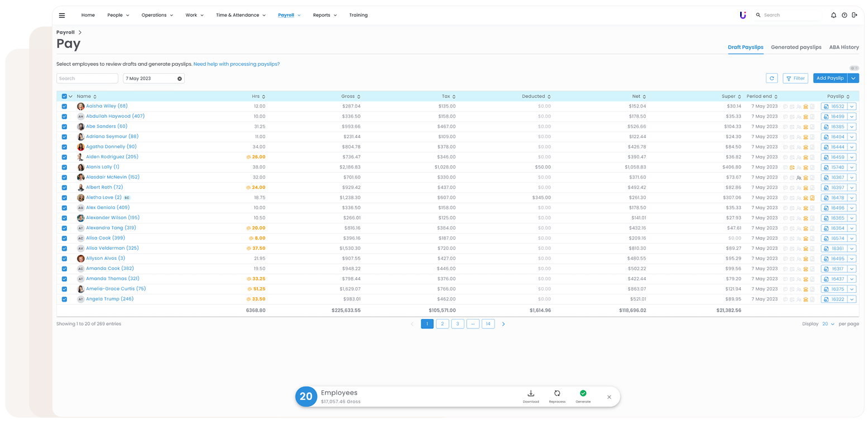Viewport: 868px width, 421px height.
Task: Click the AH avatar of Abdullah Haywood
Action: point(81,117)
